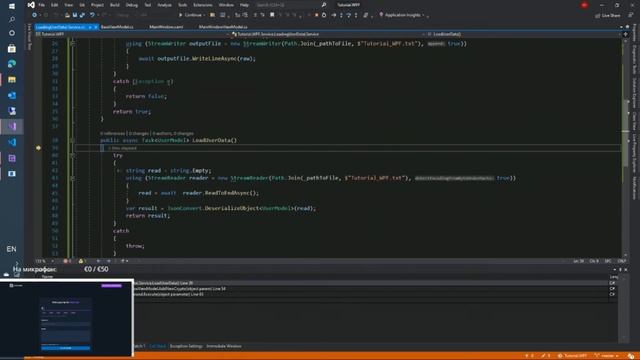Viewport: 640px width, 360px height.
Task: Click the red error count indicator
Action: [67, 261]
